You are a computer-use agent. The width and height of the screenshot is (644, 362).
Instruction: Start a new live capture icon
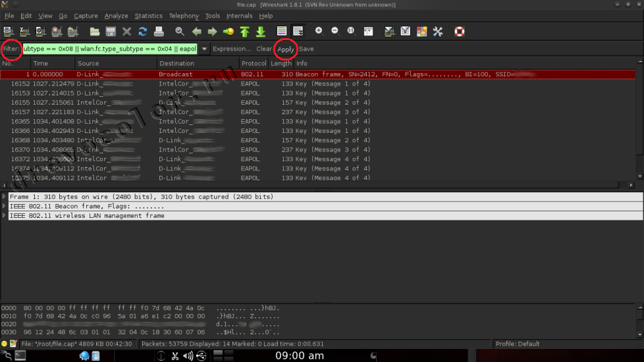[x=41, y=32]
